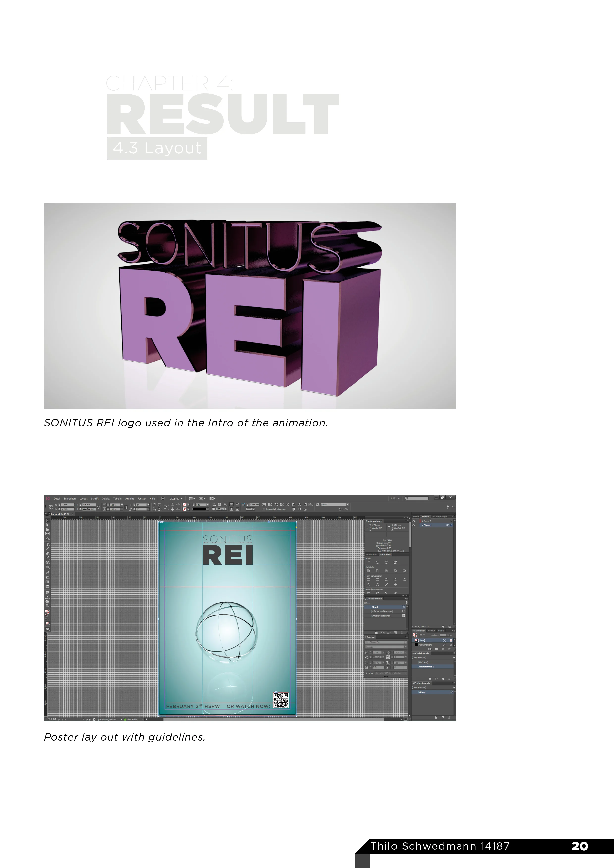The height and width of the screenshot is (868, 614).
Task: Open the zoom level 39,8 % dropdown
Action: [x=181, y=499]
